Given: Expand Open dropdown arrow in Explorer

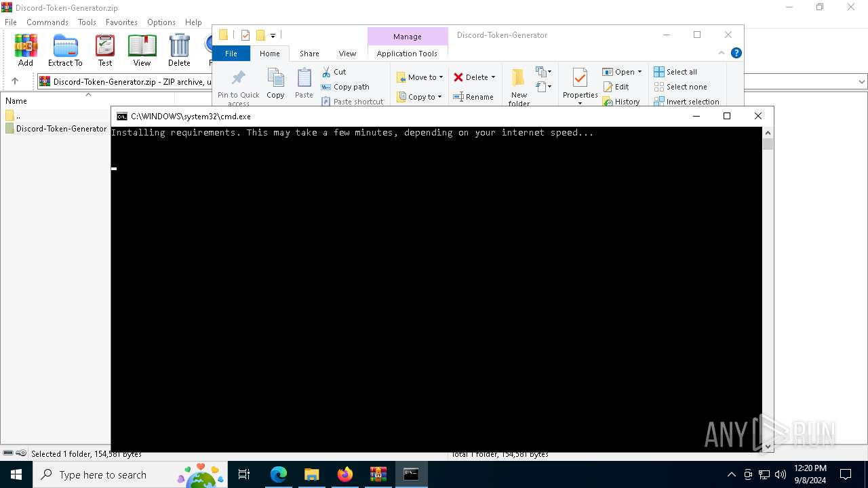Looking at the screenshot, I should 639,72.
